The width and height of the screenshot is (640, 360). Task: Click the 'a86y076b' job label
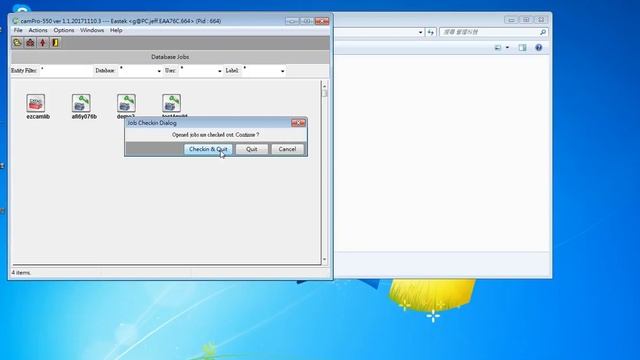(84, 116)
